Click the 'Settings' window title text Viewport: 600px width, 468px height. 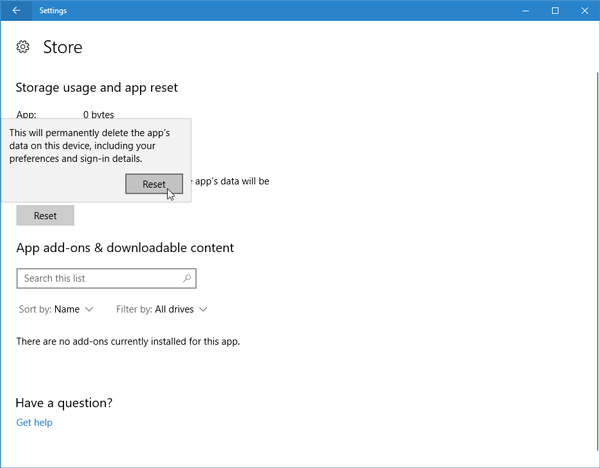click(x=54, y=10)
